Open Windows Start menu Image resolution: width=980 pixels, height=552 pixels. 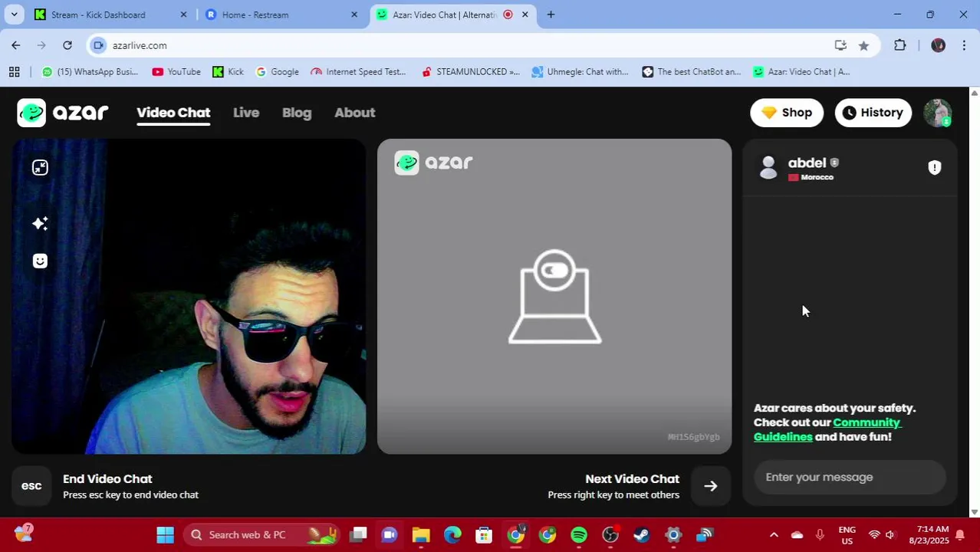coord(165,534)
